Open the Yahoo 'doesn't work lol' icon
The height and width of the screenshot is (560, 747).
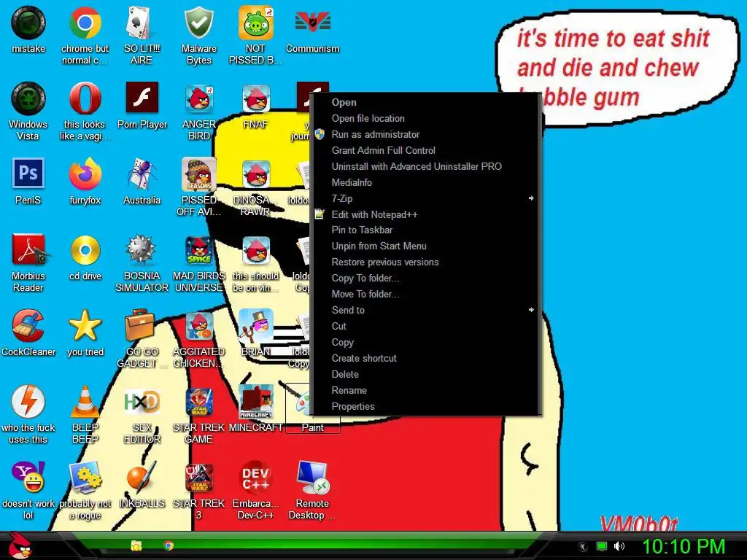[x=28, y=489]
